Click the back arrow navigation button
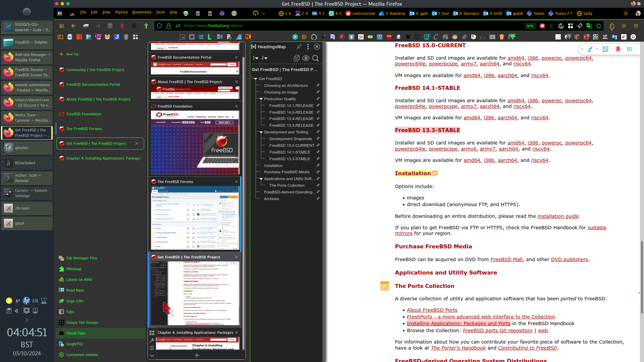The width and height of the screenshot is (644, 362). pos(74,26)
